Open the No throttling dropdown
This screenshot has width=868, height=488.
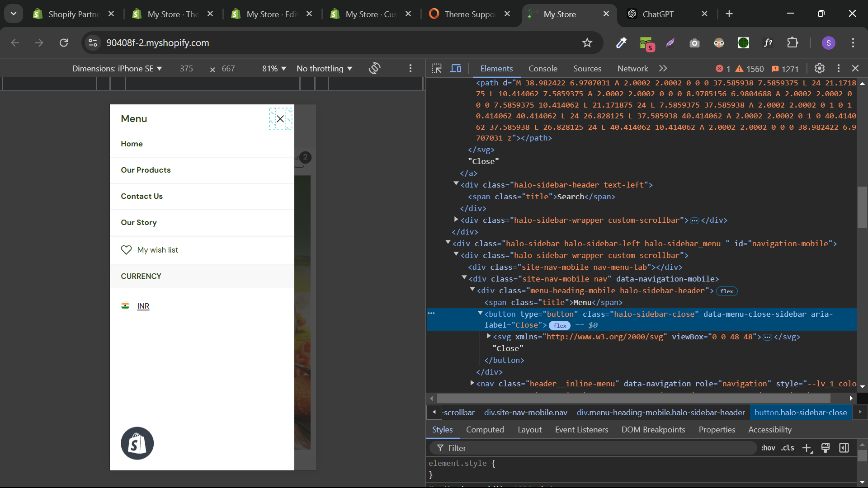point(324,69)
